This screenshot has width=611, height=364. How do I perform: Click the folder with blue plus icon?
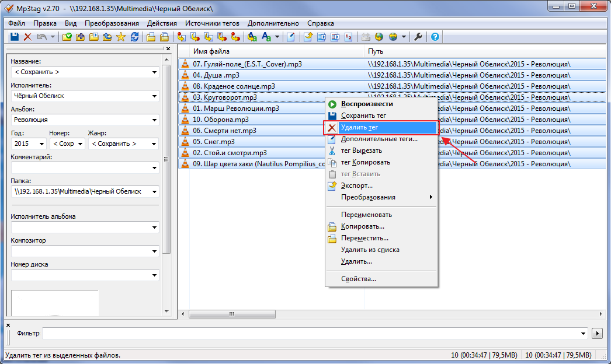click(x=80, y=37)
